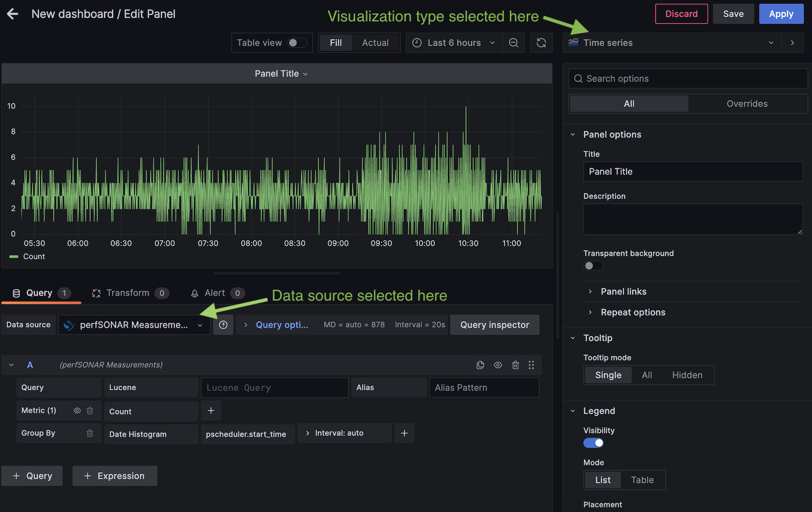812x512 pixels.
Task: Toggle Table view switch
Action: point(297,43)
